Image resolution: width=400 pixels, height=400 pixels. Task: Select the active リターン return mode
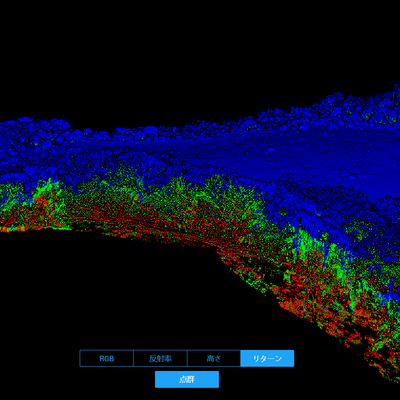point(267,359)
